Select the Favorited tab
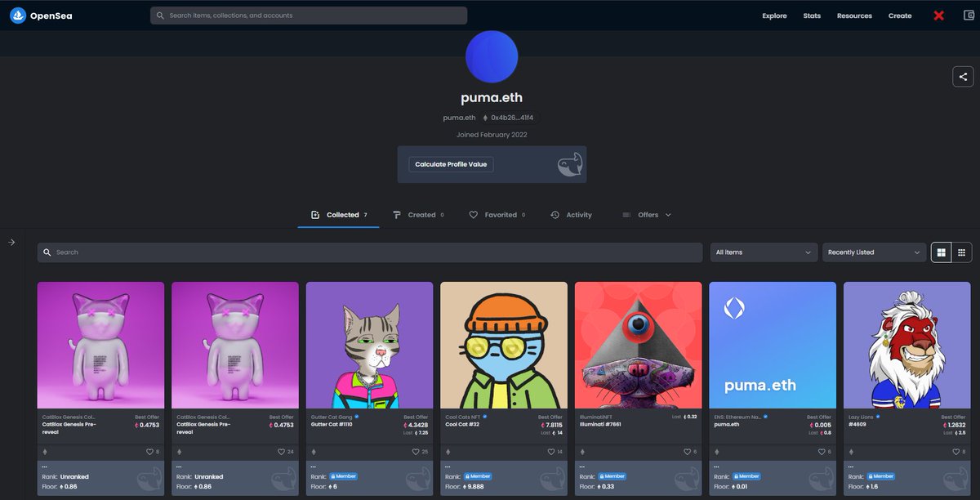980x500 pixels. (x=497, y=215)
